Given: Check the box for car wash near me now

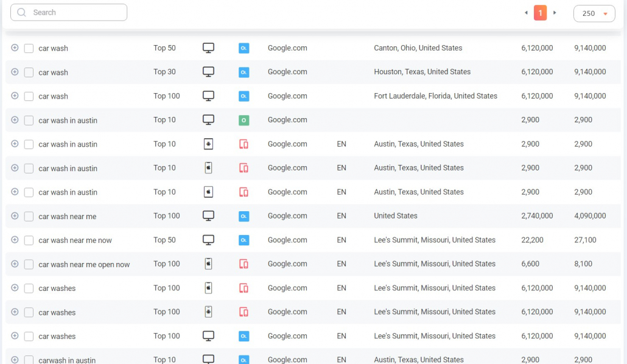Looking at the screenshot, I should (29, 240).
